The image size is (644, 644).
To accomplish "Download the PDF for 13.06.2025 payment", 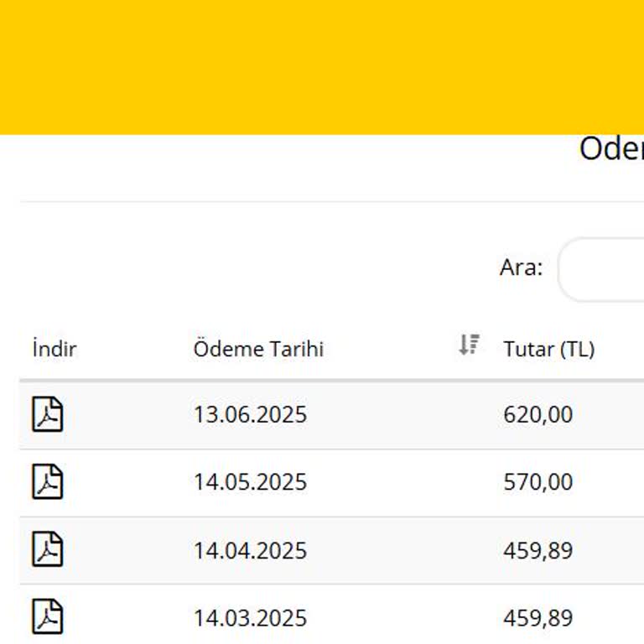I will pos(48,414).
